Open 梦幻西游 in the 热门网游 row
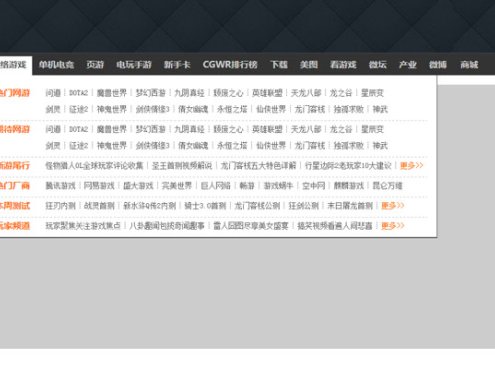The height and width of the screenshot is (370, 495). (151, 93)
